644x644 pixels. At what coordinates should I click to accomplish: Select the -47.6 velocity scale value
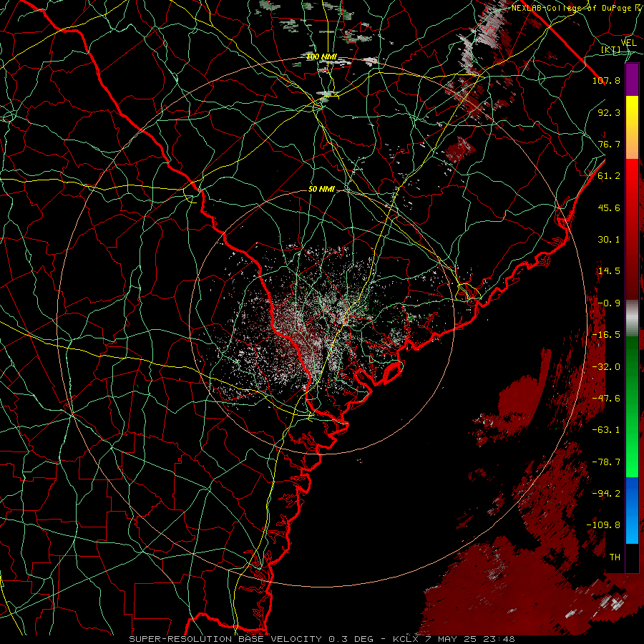pyautogui.click(x=606, y=399)
